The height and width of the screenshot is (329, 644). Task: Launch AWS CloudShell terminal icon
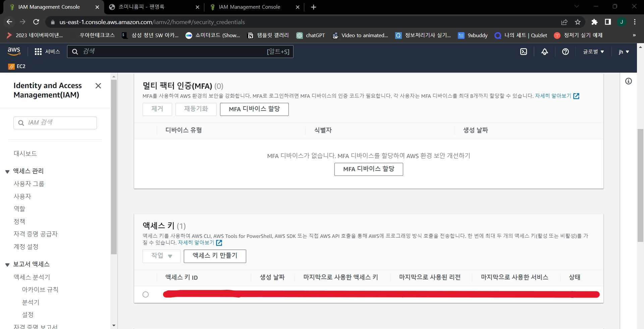pyautogui.click(x=523, y=52)
